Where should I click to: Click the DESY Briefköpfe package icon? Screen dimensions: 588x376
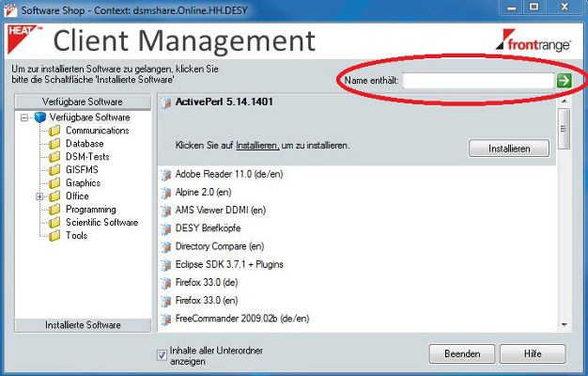click(x=165, y=229)
